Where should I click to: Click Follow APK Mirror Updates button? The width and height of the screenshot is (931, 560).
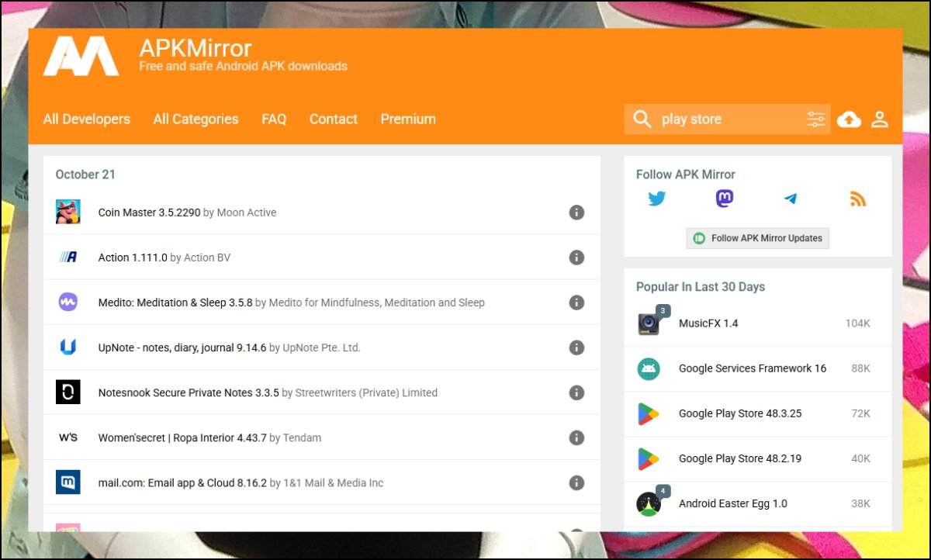pos(758,238)
